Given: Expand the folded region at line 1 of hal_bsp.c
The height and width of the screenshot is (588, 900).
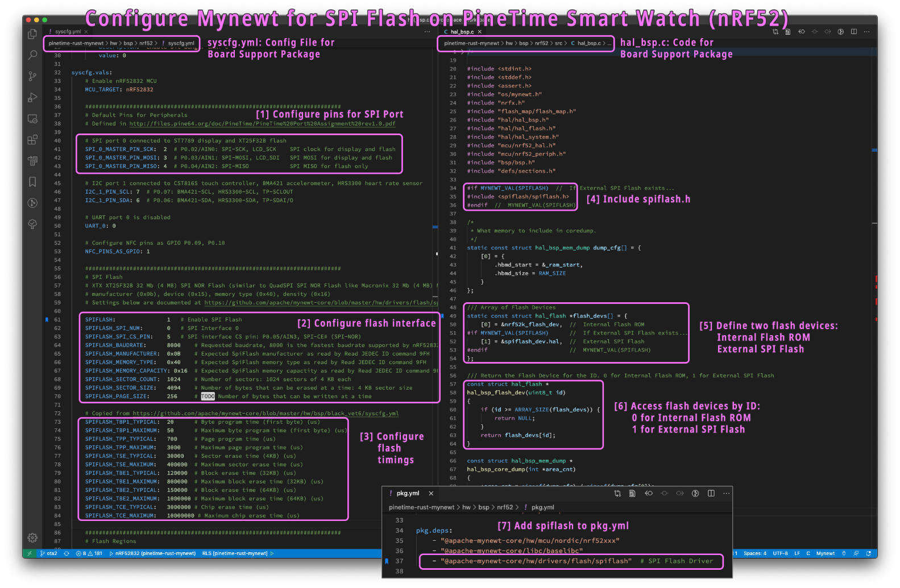Looking at the screenshot, I should click(462, 52).
